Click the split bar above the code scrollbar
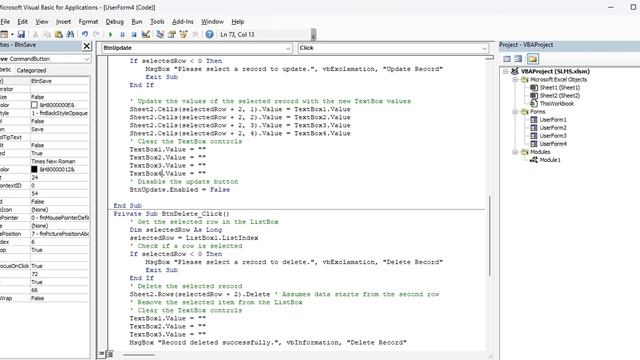 tap(489, 58)
